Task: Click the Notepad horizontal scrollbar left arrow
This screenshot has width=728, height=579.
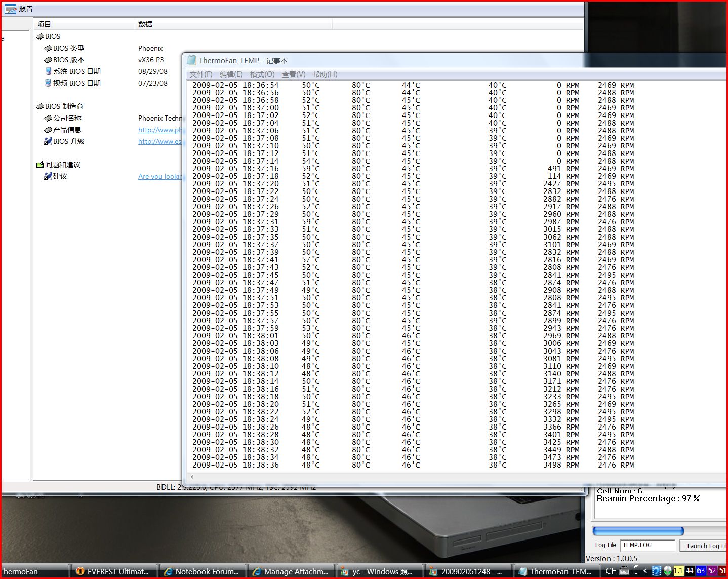Action: tap(191, 477)
